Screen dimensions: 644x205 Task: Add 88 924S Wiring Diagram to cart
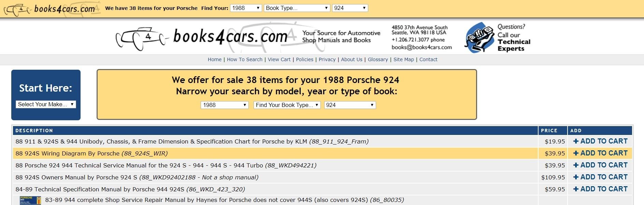pyautogui.click(x=600, y=153)
